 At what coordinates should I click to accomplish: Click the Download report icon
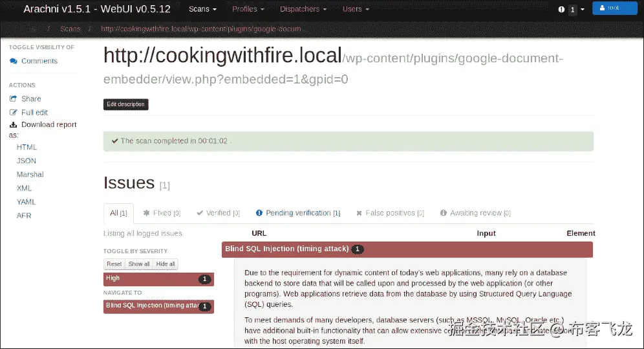[14, 124]
